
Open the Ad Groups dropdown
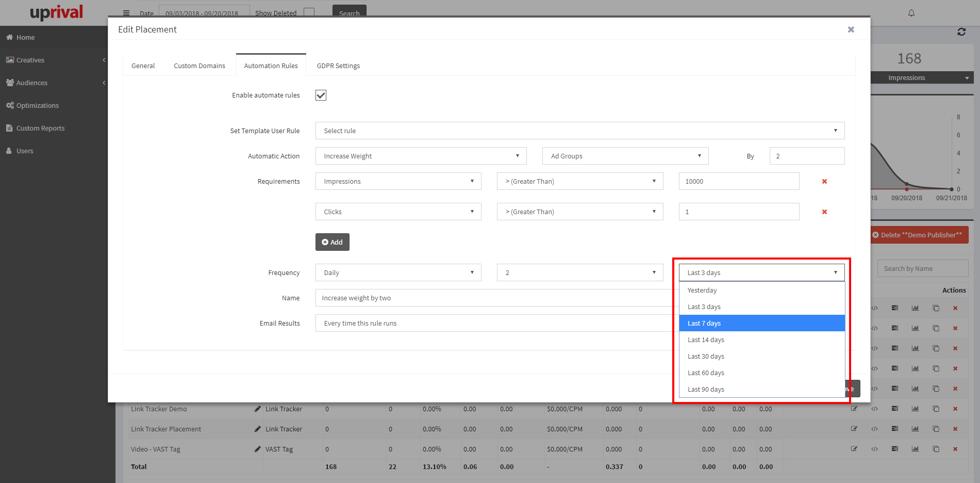(x=625, y=156)
